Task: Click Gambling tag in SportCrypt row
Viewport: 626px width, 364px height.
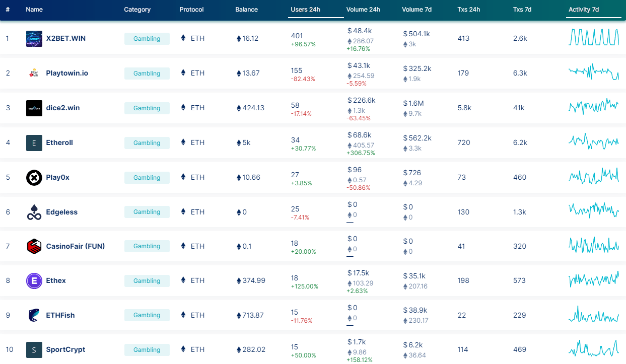Action: (147, 350)
